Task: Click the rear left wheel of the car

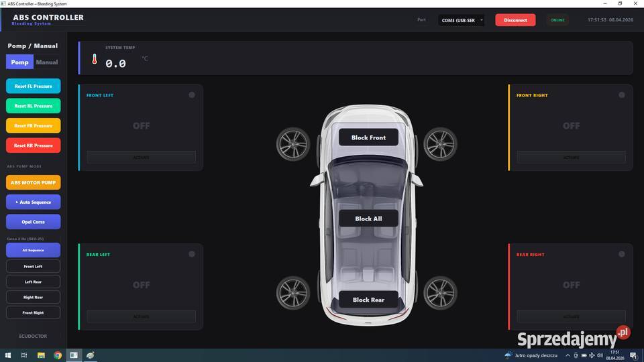Action: 293,294
